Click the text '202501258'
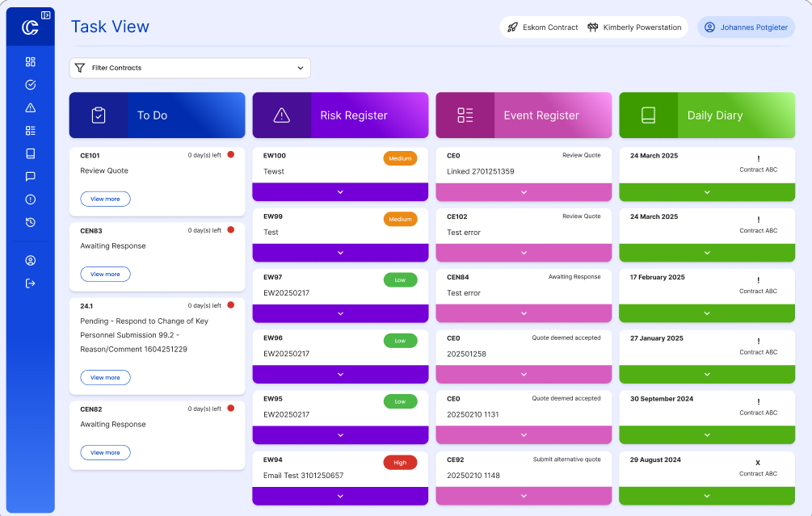812x516 pixels. tap(466, 354)
